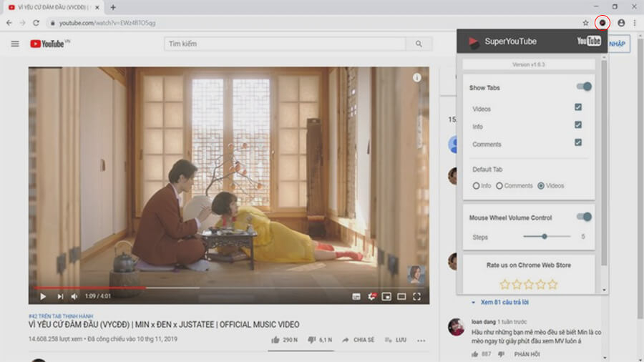Click the loan dang commenter name
The image size is (644, 362).
(x=484, y=322)
